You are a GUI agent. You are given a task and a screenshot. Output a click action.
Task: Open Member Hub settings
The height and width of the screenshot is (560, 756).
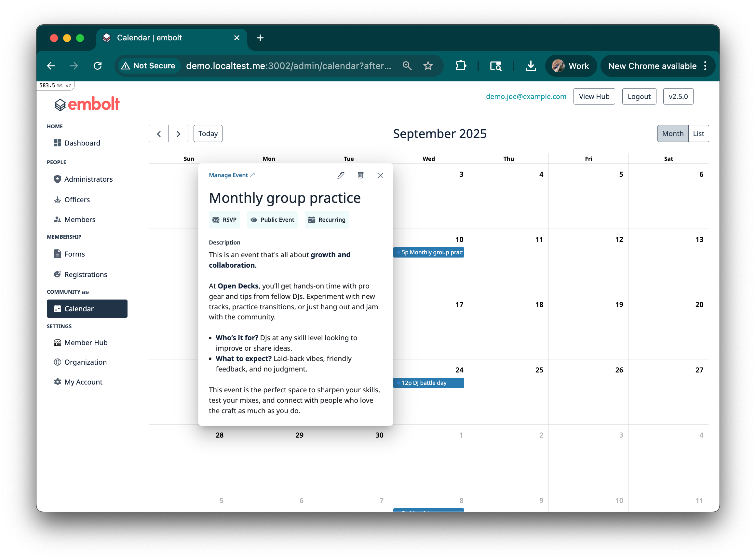tap(86, 343)
